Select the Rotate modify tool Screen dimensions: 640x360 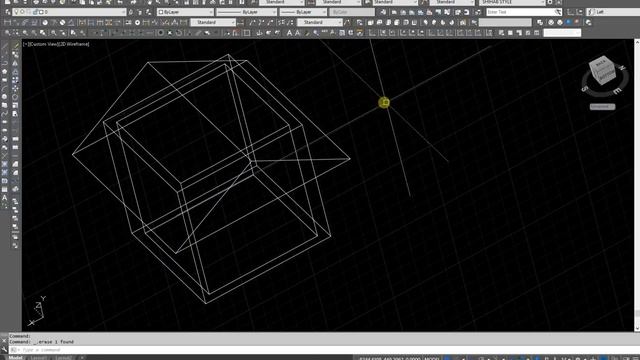point(15,97)
